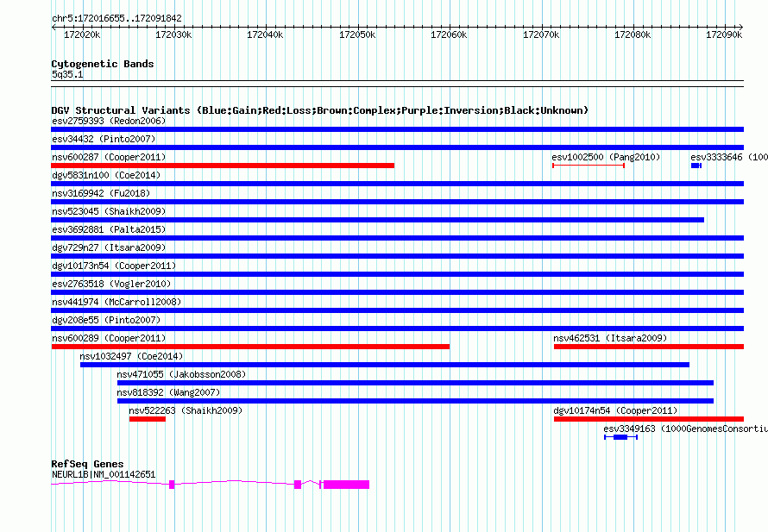Select the esv34432 (Pinto2007) variant bar
Image resolution: width=768 pixels, height=532 pixels.
coord(397,147)
